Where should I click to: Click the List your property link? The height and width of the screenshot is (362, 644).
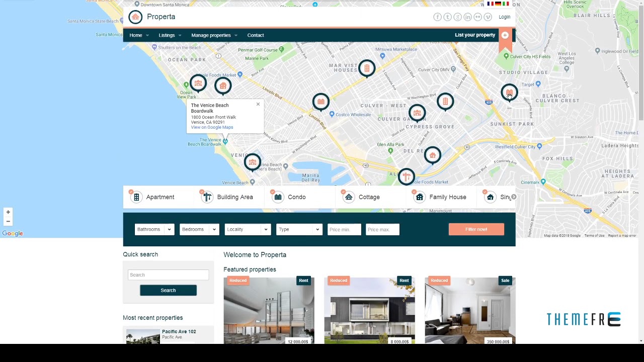coord(475,35)
